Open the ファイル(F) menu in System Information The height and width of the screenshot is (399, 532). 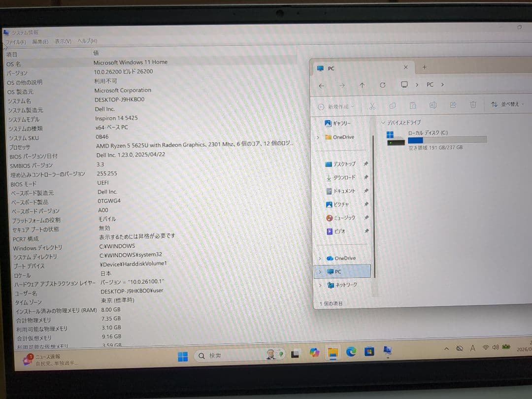pos(15,42)
